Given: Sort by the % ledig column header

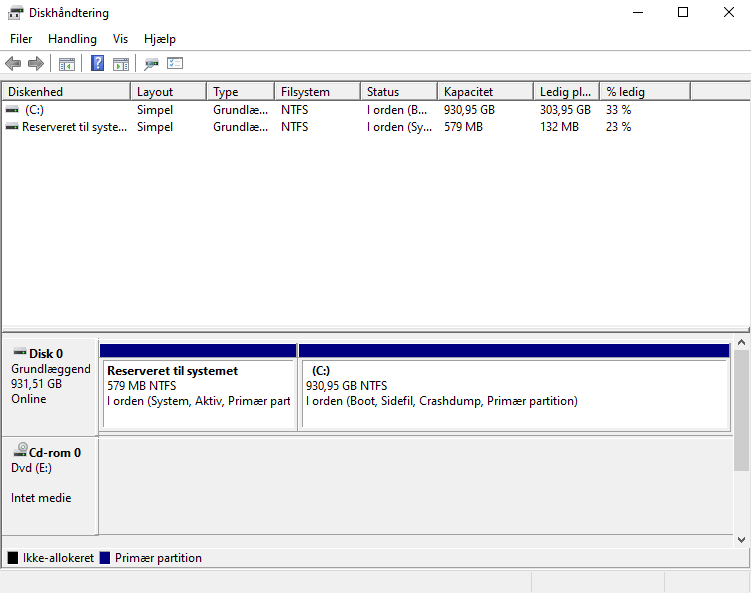Looking at the screenshot, I should pos(645,91).
